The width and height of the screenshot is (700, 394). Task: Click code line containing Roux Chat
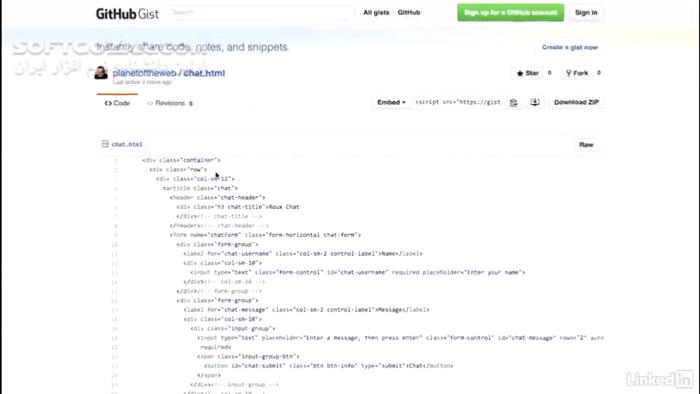click(238, 207)
